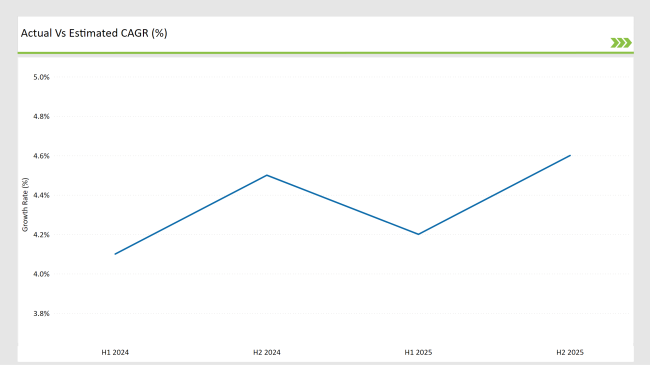The width and height of the screenshot is (650, 370).
Task: Click the '4.4%' y-axis label
Action: 41,195
